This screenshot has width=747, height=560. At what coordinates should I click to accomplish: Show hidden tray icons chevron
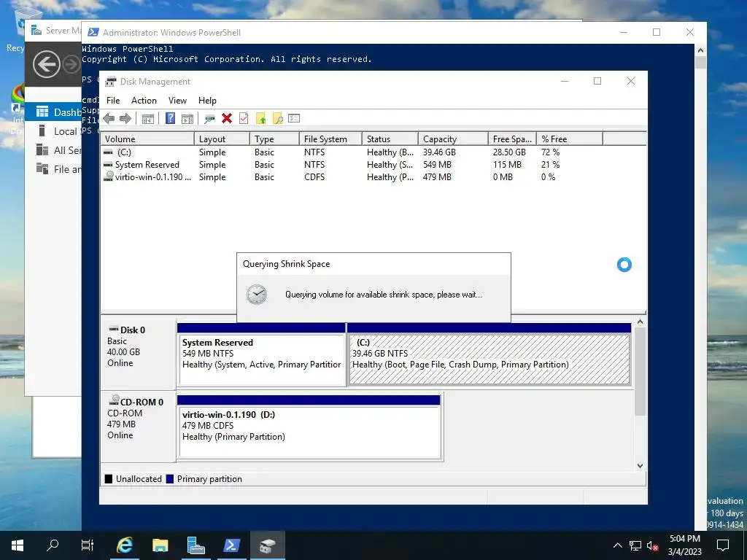click(x=617, y=545)
